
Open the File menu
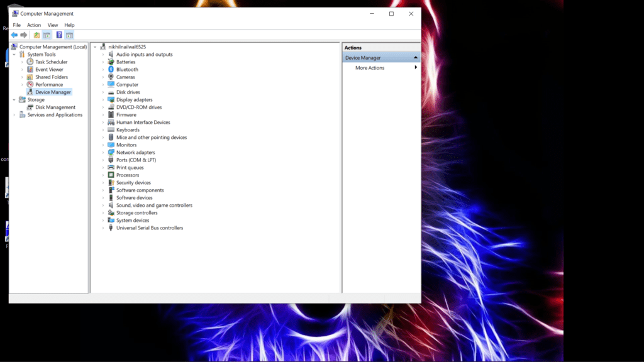pos(16,25)
